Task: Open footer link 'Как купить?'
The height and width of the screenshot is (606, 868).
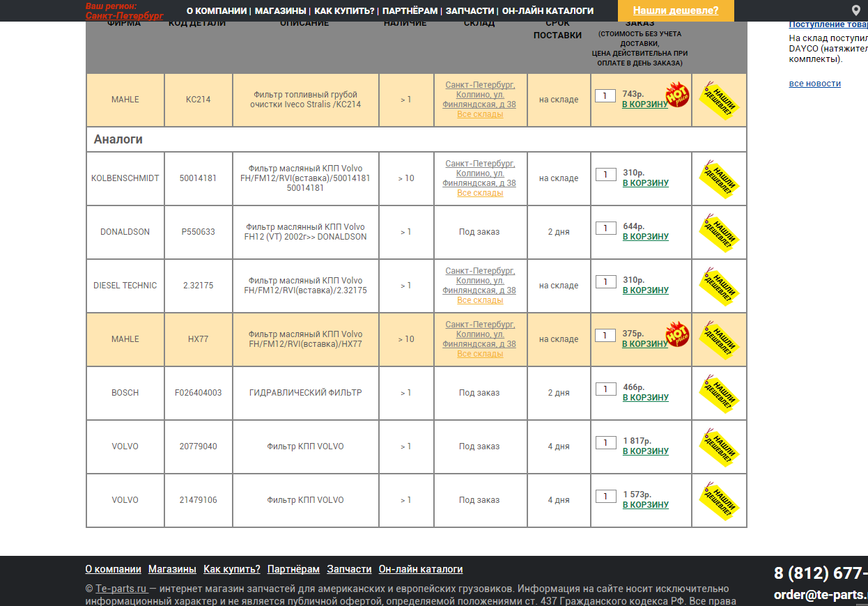Action: (x=232, y=569)
